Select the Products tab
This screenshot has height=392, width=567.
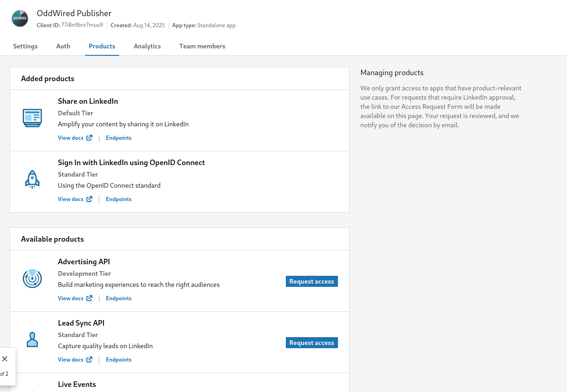[102, 46]
